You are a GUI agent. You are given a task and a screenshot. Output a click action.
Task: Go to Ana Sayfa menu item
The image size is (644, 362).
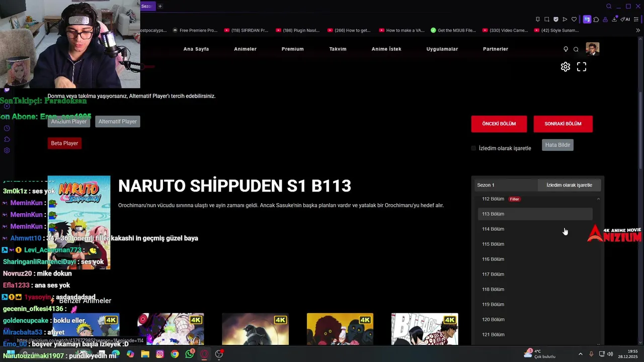(196, 49)
